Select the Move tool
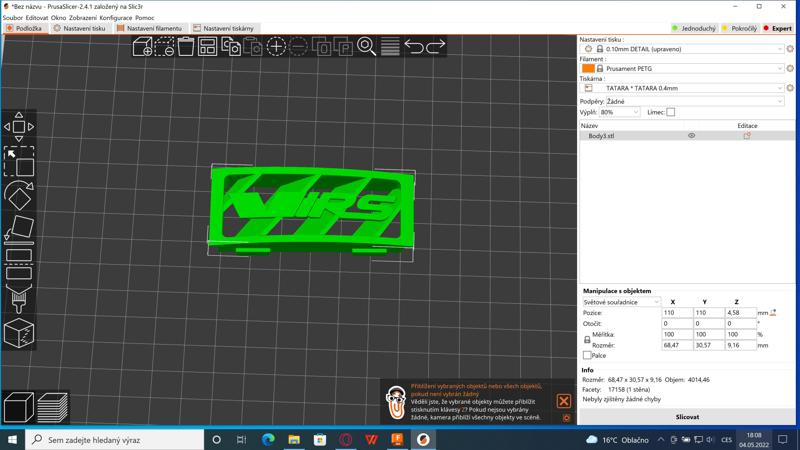 tap(19, 127)
